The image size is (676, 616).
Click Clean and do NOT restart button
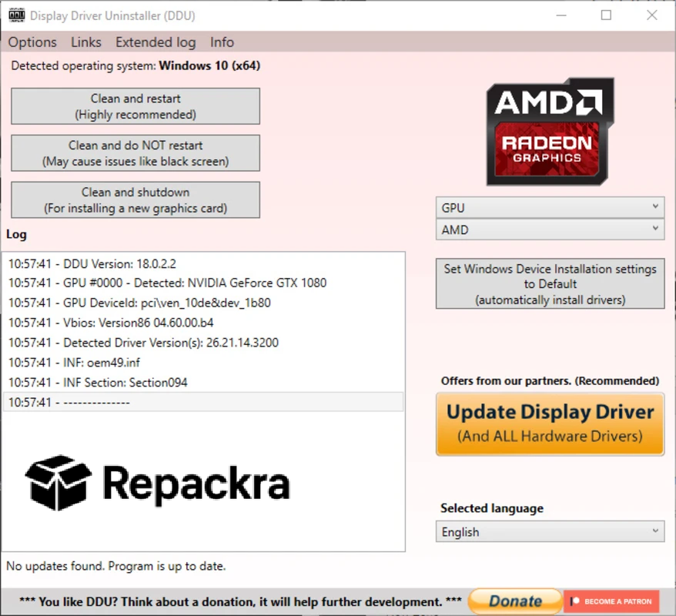tap(136, 153)
